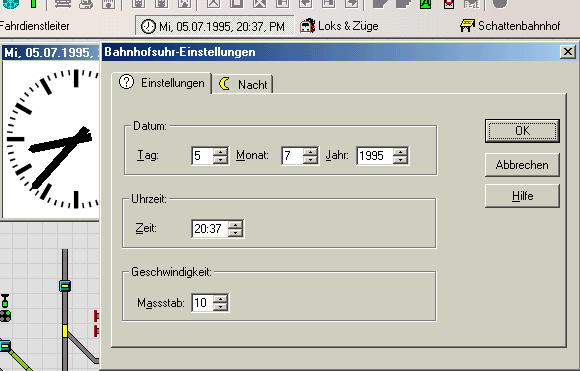Close the Bahnhofsuhr-Einstellungen dialog
The height and width of the screenshot is (371, 580).
[x=568, y=52]
